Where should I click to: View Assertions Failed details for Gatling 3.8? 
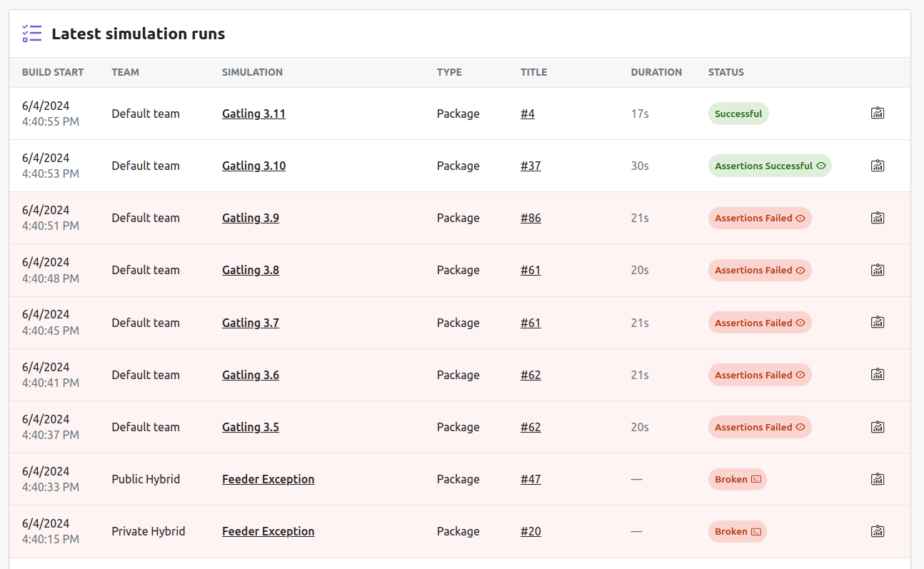point(760,270)
